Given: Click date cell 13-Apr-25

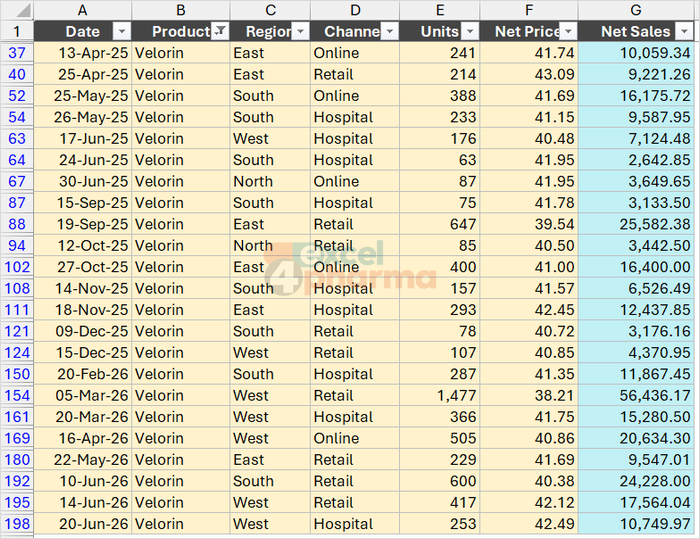Looking at the screenshot, I should tap(83, 53).
